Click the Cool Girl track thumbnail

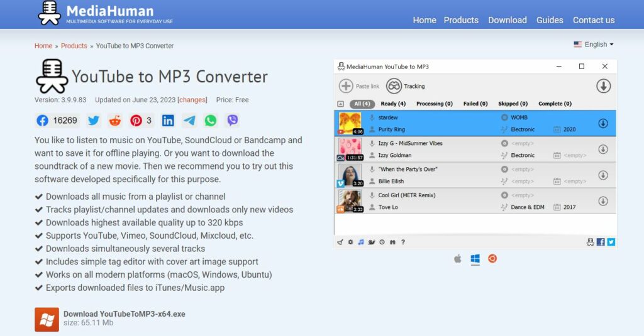click(351, 201)
